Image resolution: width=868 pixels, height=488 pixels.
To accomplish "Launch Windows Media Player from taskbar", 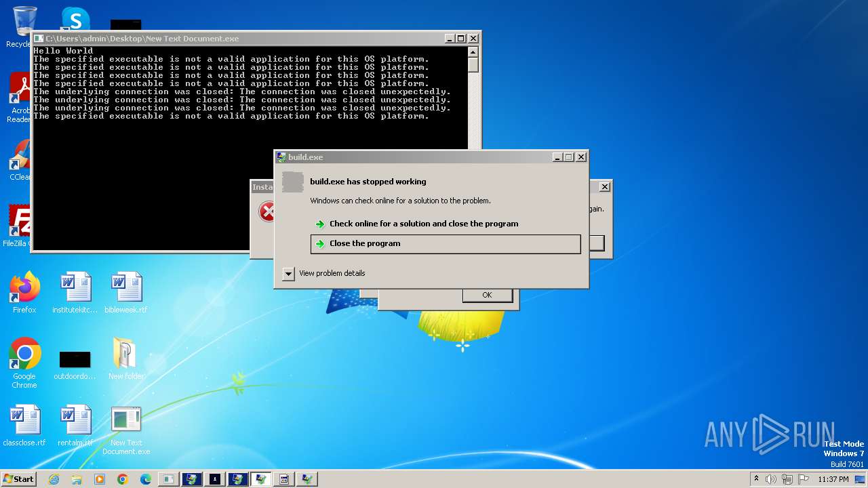I will (x=100, y=479).
